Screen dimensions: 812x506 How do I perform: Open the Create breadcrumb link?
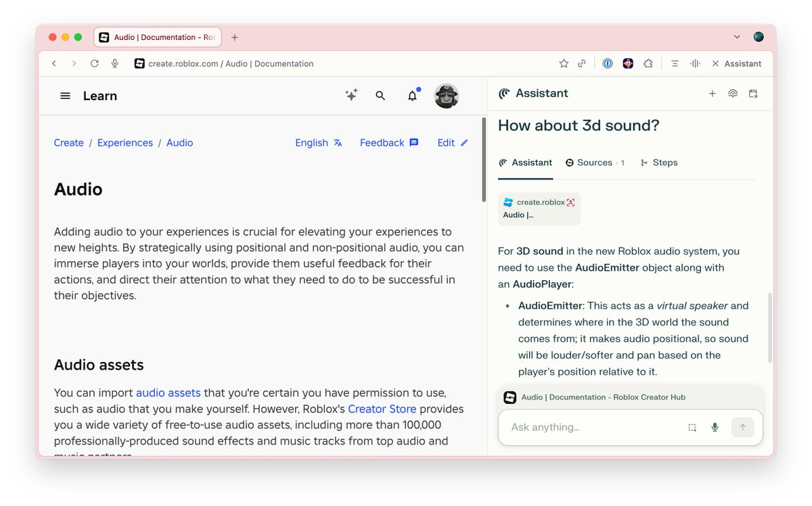tap(69, 143)
